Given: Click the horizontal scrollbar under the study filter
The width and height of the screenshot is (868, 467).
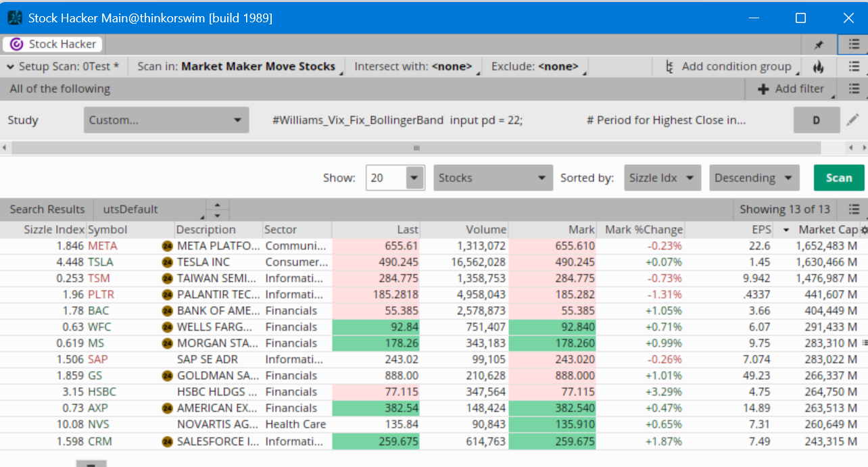Looking at the screenshot, I should (x=416, y=148).
